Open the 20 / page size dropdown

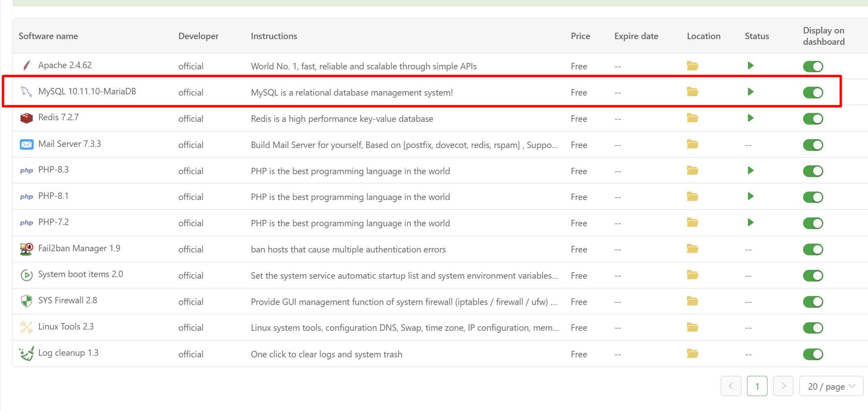(x=831, y=386)
